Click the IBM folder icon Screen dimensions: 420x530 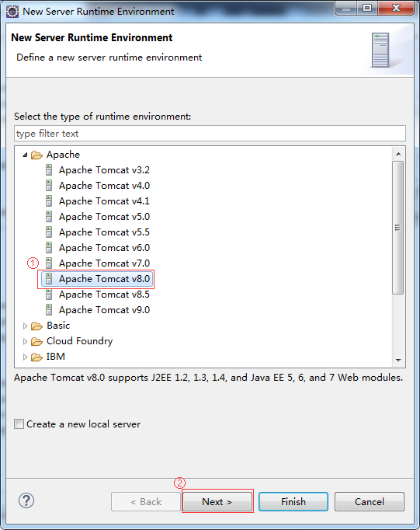(36, 357)
